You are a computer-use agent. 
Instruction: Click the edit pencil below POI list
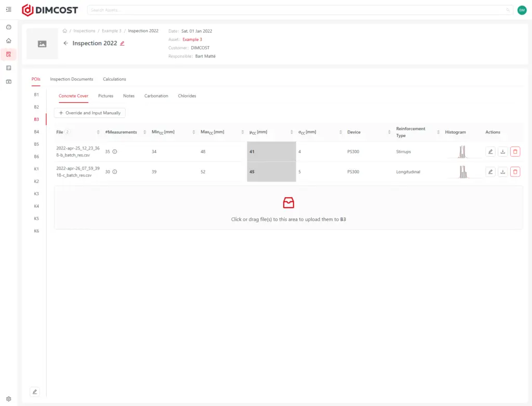point(35,391)
